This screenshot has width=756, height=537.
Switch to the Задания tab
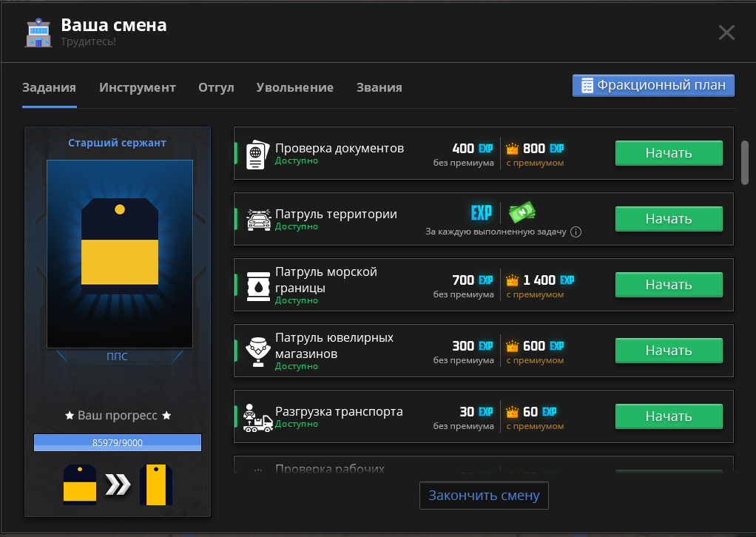49,88
